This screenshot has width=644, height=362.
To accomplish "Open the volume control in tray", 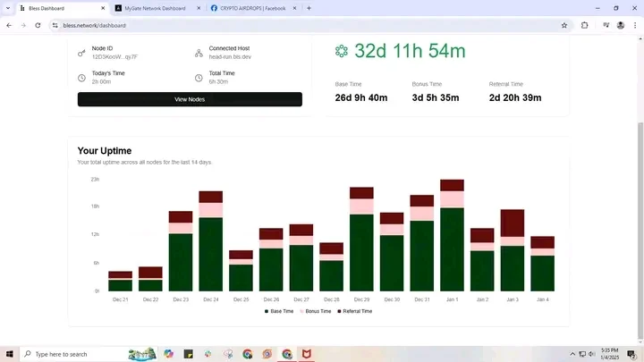I will pyautogui.click(x=592, y=354).
